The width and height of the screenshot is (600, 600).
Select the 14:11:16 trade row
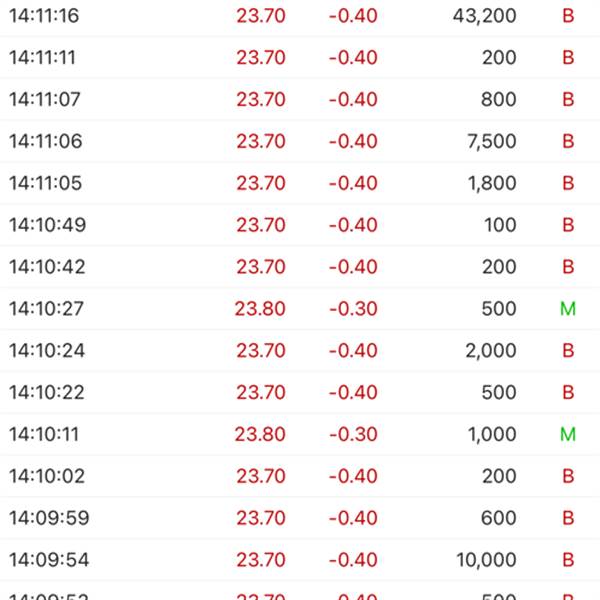[x=300, y=16]
